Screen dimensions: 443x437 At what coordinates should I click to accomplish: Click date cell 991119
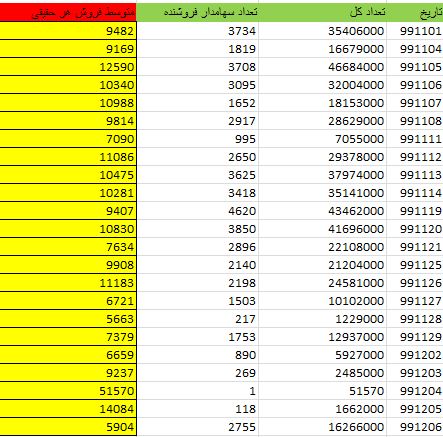[415, 211]
